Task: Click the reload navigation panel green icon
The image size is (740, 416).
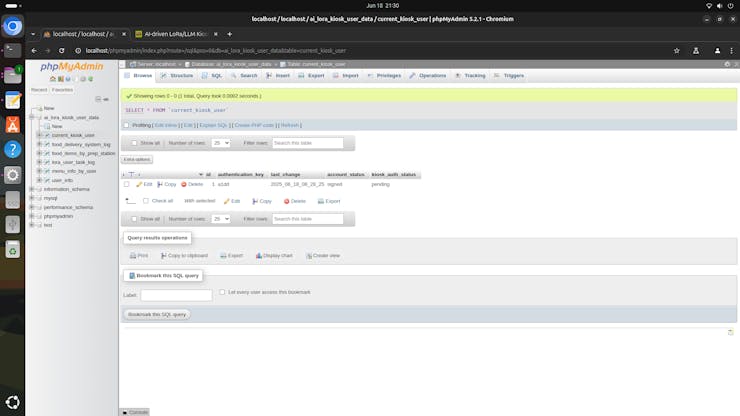Action: tap(91, 79)
